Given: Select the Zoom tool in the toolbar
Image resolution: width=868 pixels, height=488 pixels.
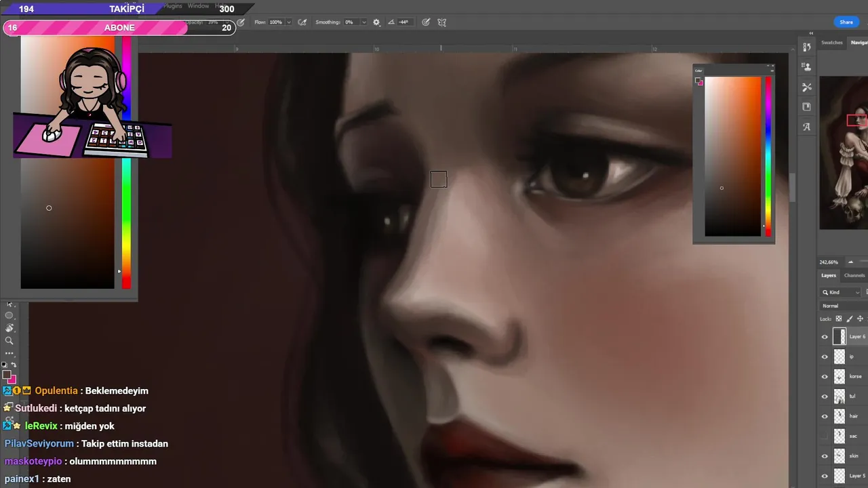Looking at the screenshot, I should [9, 340].
